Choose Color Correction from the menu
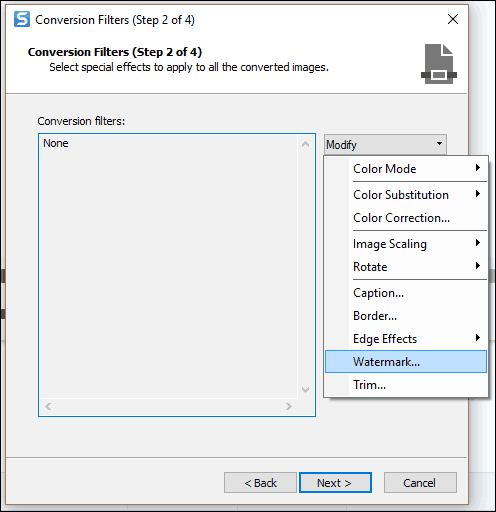Image resolution: width=496 pixels, height=512 pixels. click(x=406, y=218)
